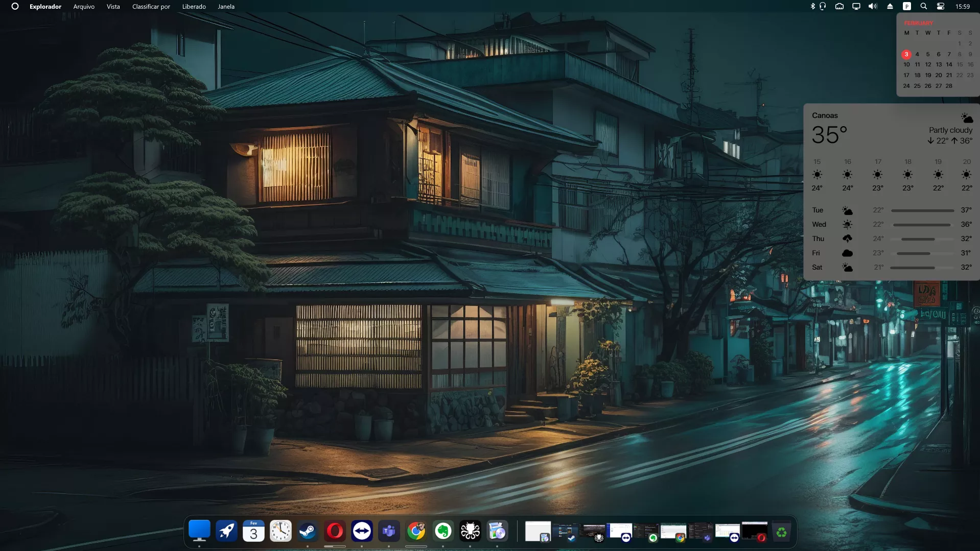Click the display monitor icon in the menu bar
The image size is (980, 551).
[x=856, y=6]
